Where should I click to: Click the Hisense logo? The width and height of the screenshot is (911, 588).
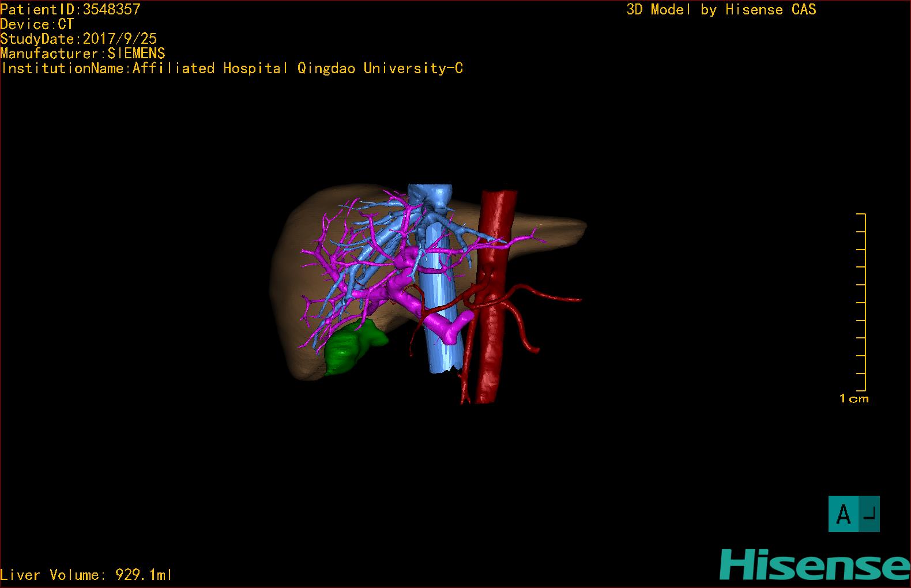[x=815, y=564]
